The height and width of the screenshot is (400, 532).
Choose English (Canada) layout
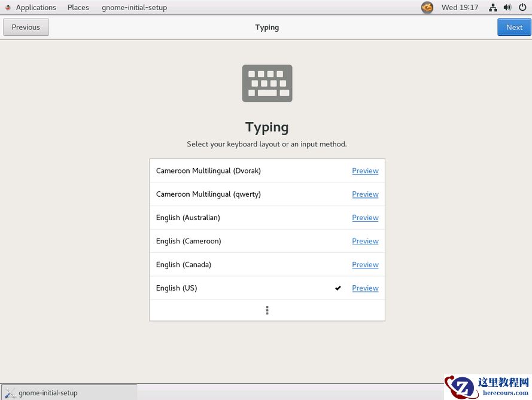click(x=267, y=264)
